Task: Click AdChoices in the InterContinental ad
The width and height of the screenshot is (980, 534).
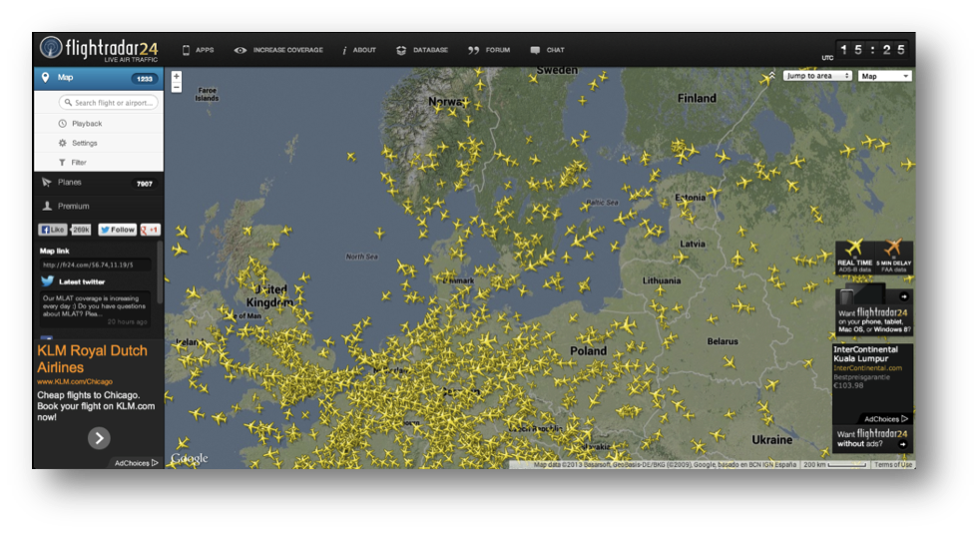Action: pyautogui.click(x=885, y=419)
